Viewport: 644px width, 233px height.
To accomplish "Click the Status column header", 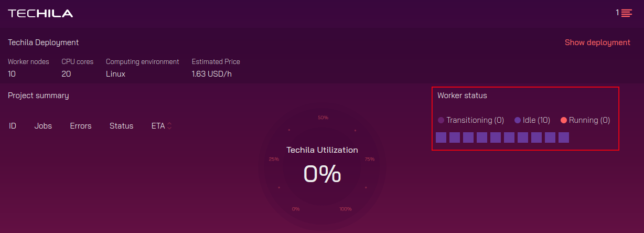I will click(121, 126).
